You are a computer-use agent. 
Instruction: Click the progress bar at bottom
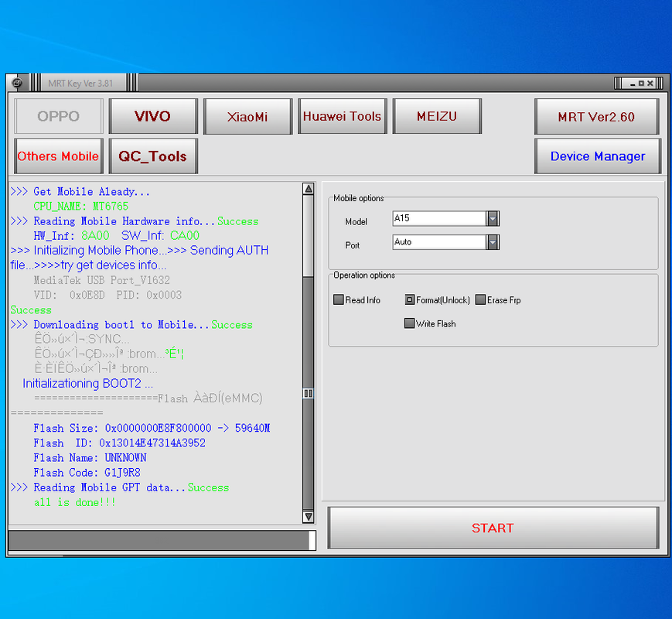[162, 541]
